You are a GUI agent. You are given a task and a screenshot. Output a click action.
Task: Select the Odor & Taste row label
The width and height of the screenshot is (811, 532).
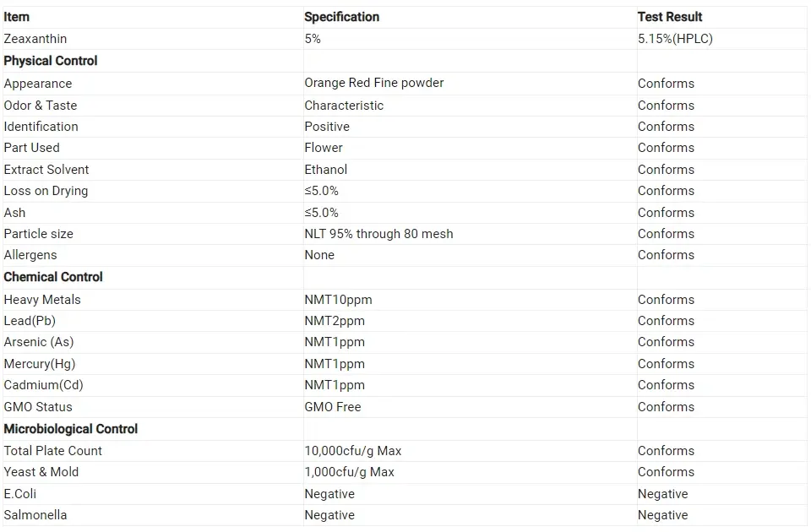tap(41, 106)
